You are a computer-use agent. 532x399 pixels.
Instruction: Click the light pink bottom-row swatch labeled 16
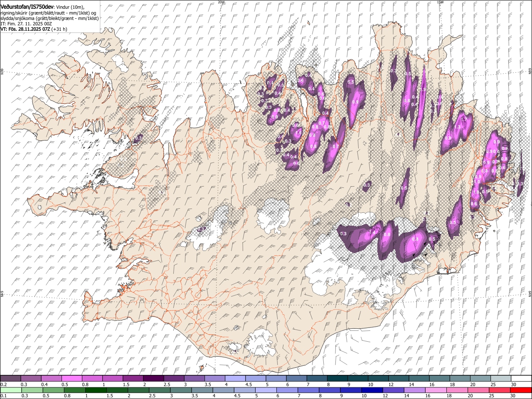point(435,390)
